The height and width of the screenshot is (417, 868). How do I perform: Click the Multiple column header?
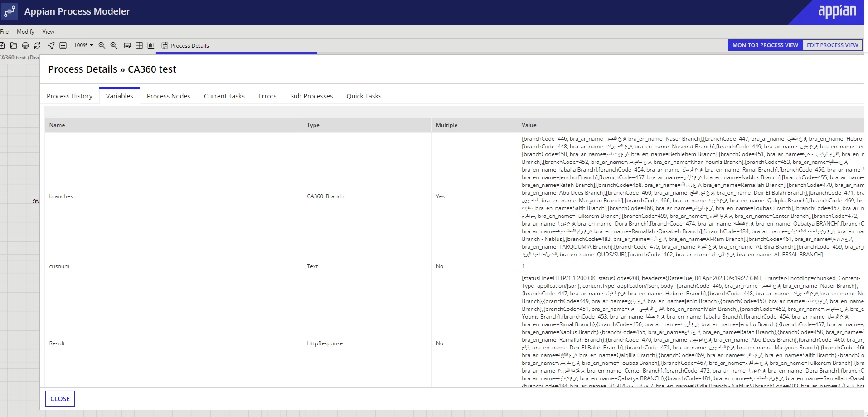[x=474, y=125]
